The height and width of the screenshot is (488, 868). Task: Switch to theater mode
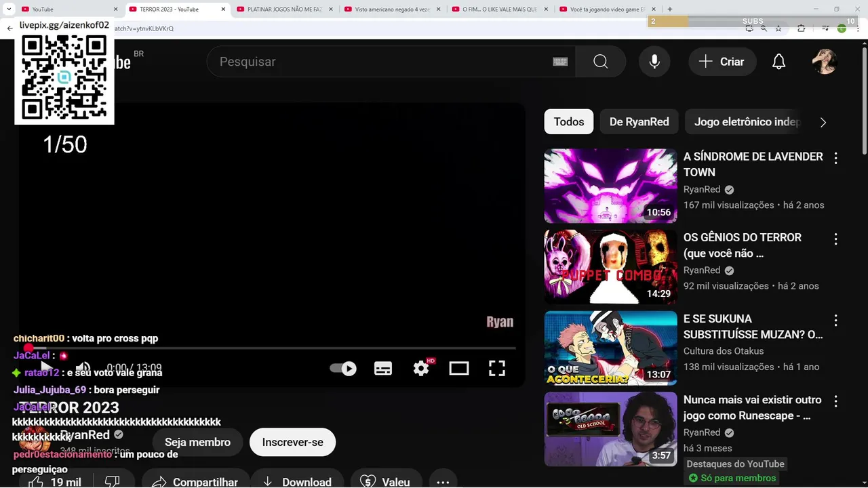[x=459, y=368]
